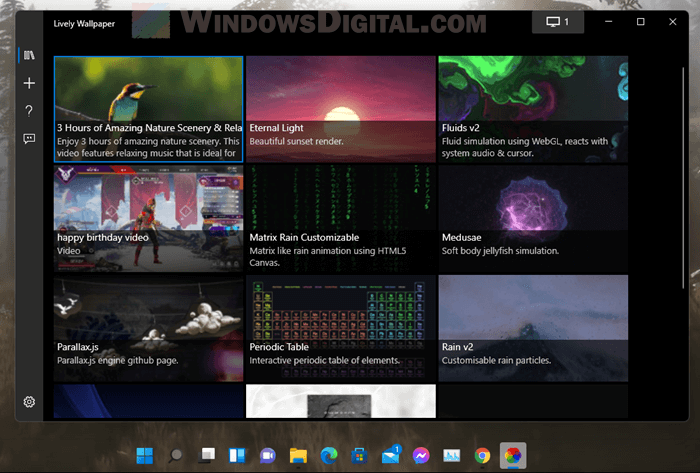Select the Fluids v2 wallpaper
The width and height of the screenshot is (700, 473).
tap(533, 109)
